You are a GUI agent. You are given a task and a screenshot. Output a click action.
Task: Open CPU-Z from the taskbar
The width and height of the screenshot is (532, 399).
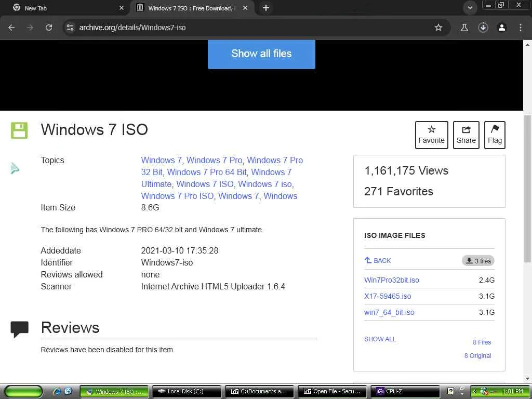click(x=405, y=391)
